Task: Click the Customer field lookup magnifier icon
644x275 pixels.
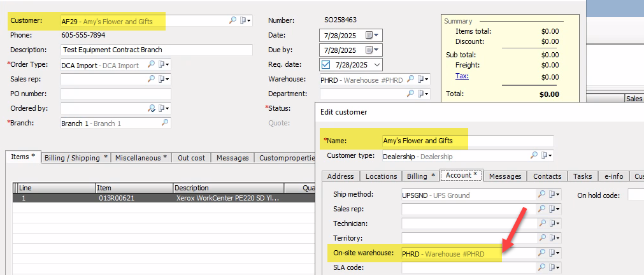Action: coord(233,20)
